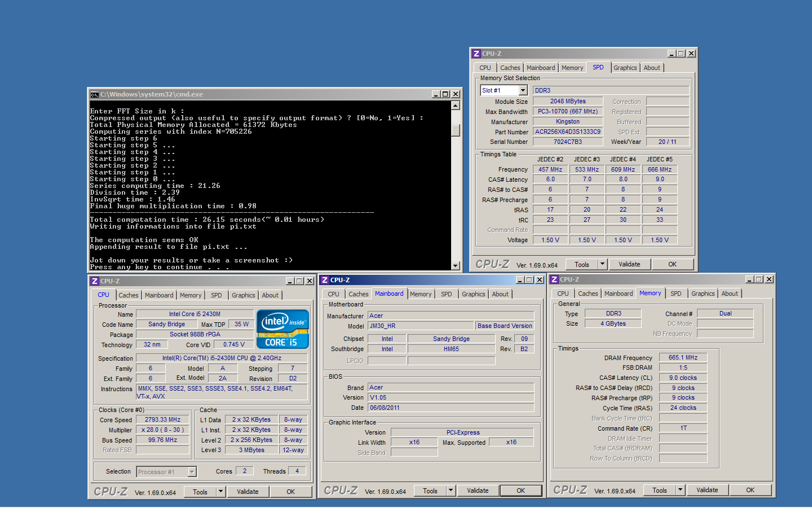Expand Tools dropdown arrow in Memory window

click(x=680, y=490)
